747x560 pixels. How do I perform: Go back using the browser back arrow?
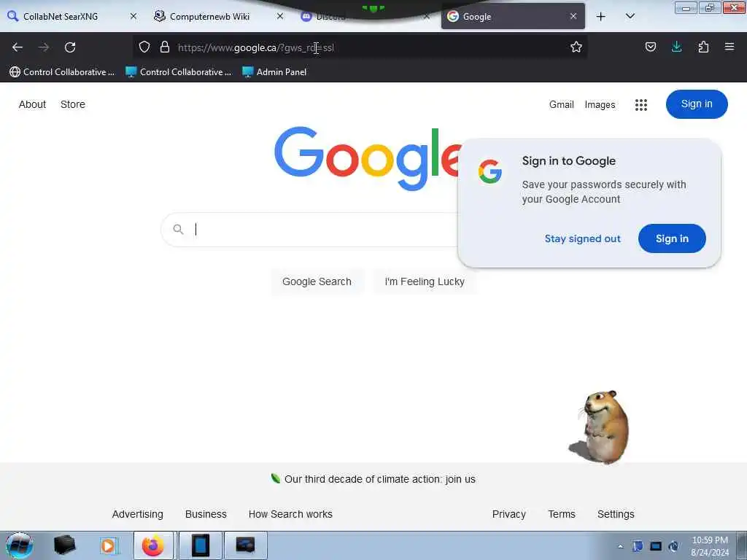point(18,47)
